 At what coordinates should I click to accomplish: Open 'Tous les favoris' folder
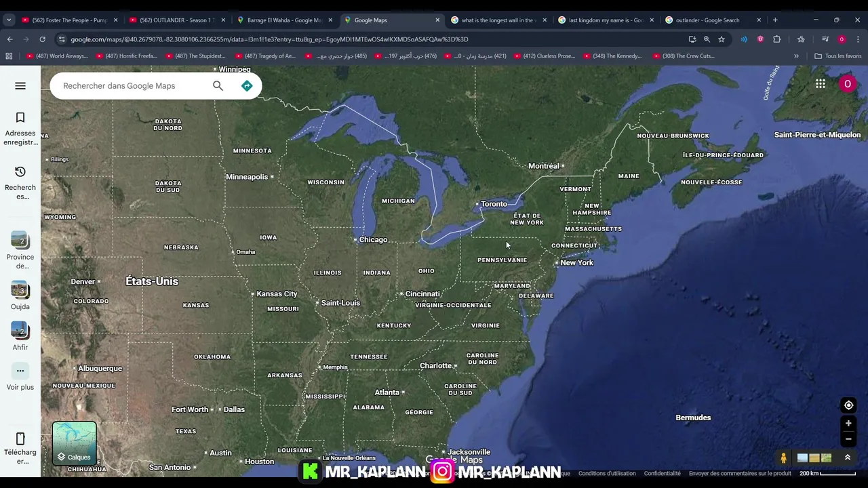837,56
